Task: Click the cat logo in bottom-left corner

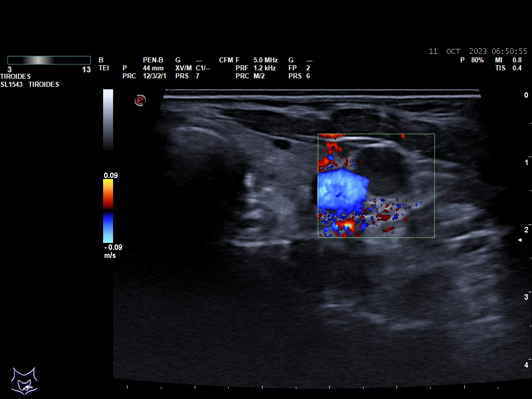Action: click(24, 381)
